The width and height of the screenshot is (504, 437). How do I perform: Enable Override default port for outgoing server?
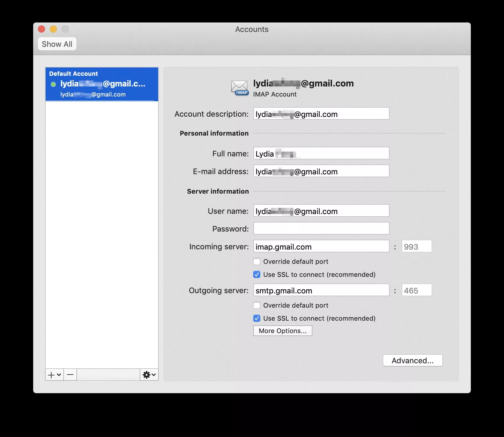[257, 305]
